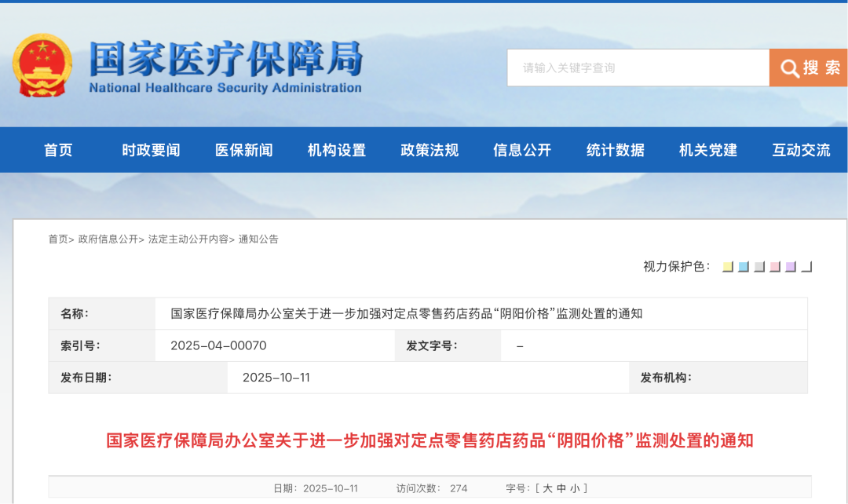848x504 pixels.
Task: Focus the 请输入关键字查询 search field
Action: (638, 68)
